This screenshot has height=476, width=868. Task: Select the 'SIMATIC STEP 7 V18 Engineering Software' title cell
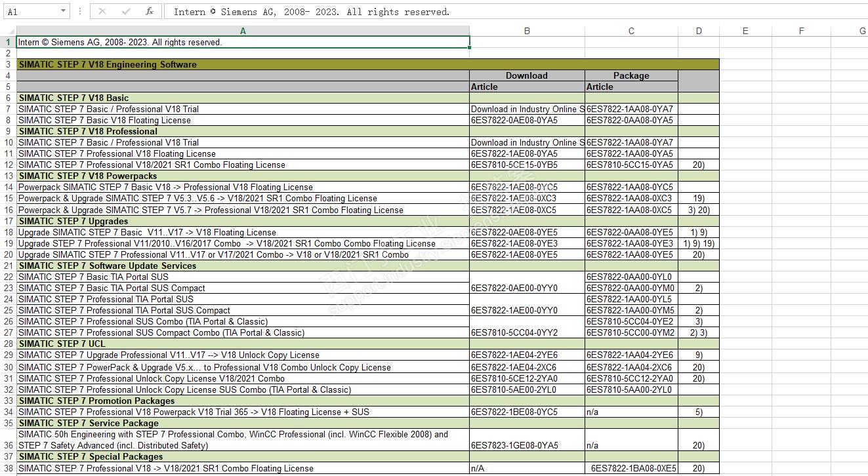367,64
